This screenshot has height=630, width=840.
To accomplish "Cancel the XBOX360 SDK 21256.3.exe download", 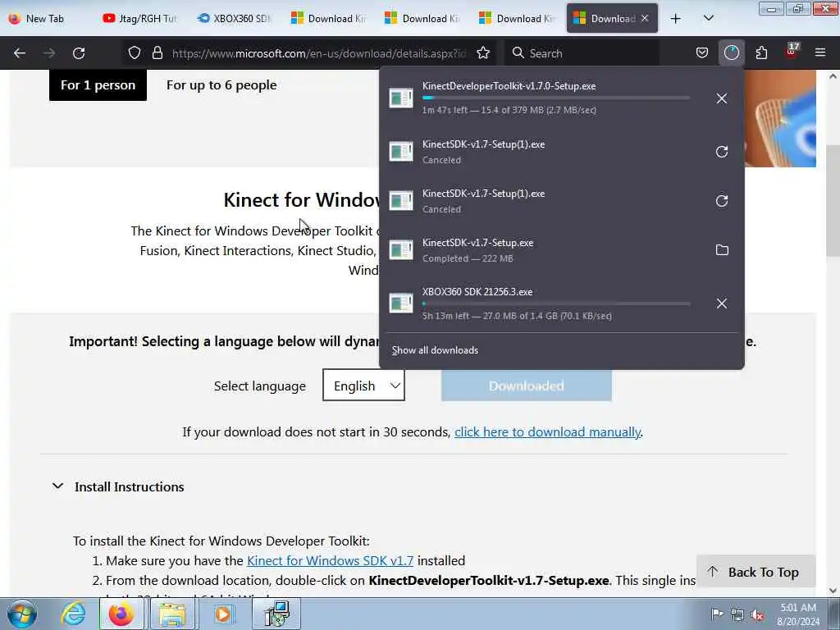I will (x=722, y=304).
